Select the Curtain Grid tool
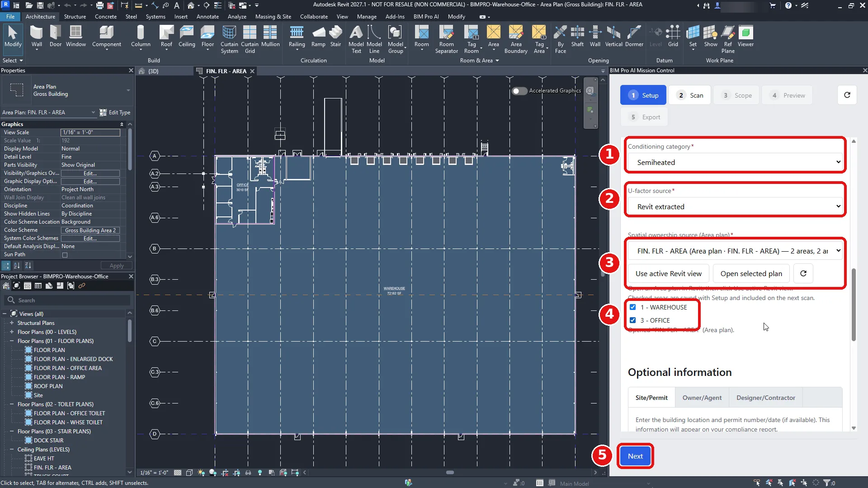This screenshot has width=868, height=488. 250,39
